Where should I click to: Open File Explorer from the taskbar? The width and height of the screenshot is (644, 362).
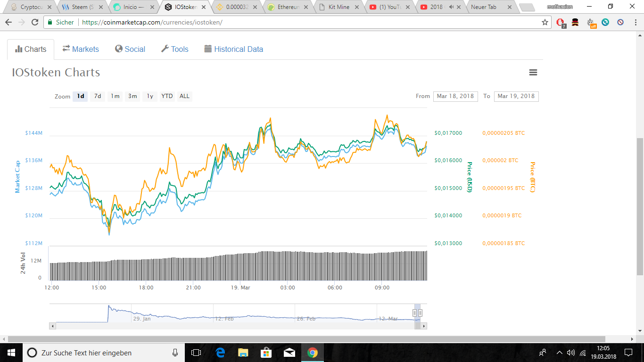[243, 353]
